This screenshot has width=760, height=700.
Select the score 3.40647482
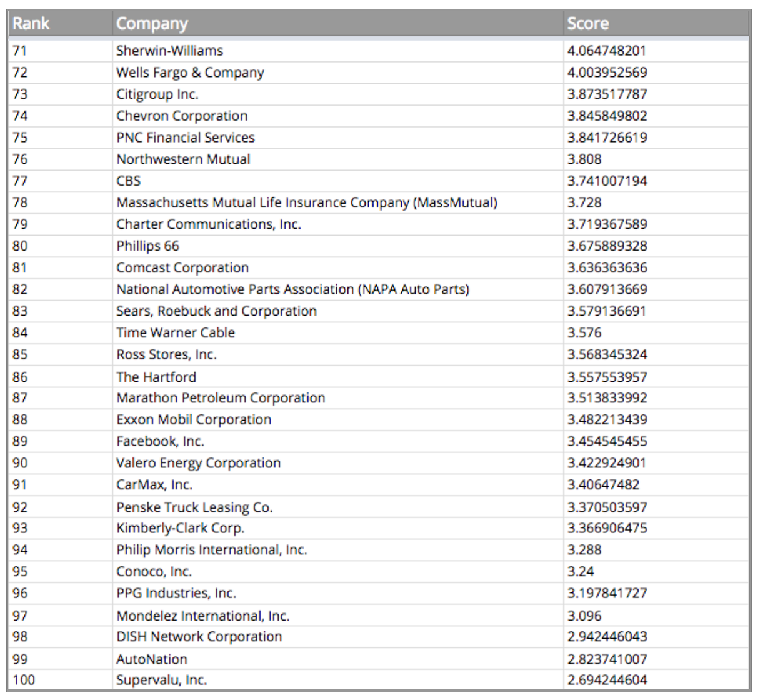603,485
